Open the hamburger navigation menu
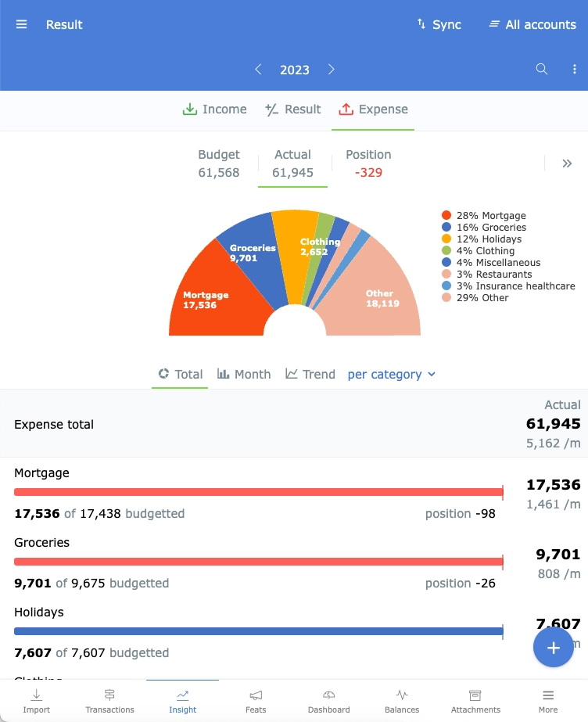This screenshot has width=588, height=722. (21, 24)
